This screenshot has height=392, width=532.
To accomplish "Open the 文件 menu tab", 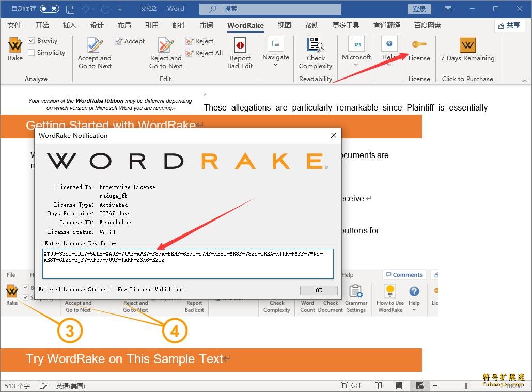I will (14, 25).
